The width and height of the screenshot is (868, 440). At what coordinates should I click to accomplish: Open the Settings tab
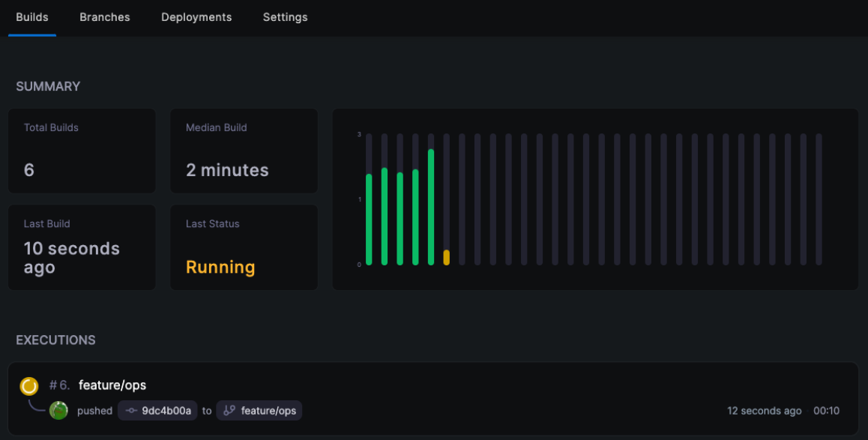click(285, 17)
